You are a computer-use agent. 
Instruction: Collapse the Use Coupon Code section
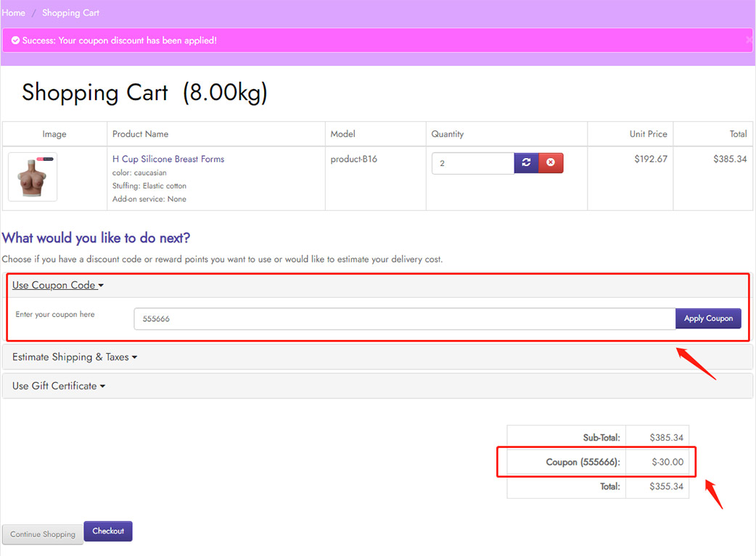(58, 286)
